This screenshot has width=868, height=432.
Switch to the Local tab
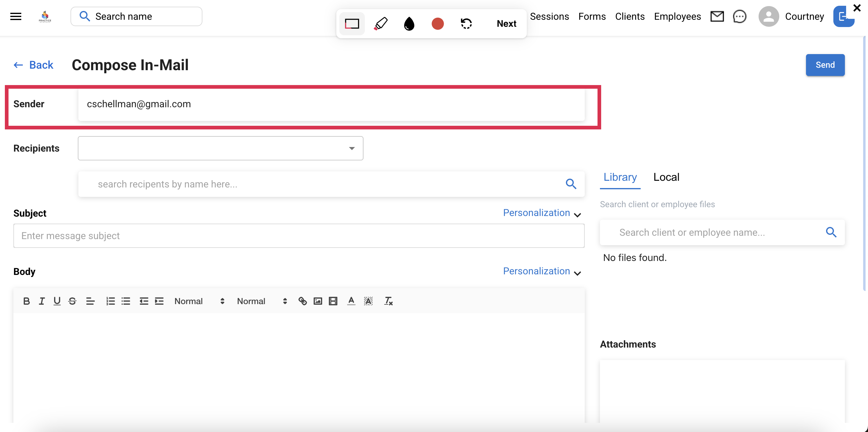(x=666, y=177)
